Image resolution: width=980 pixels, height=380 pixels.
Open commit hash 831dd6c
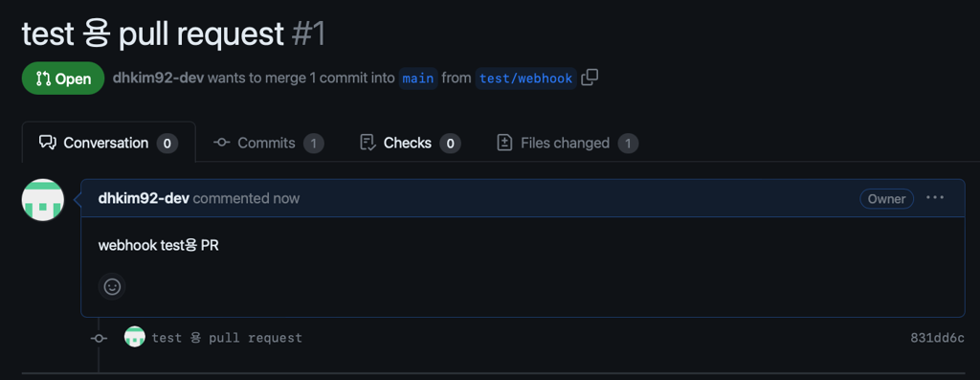click(x=937, y=338)
